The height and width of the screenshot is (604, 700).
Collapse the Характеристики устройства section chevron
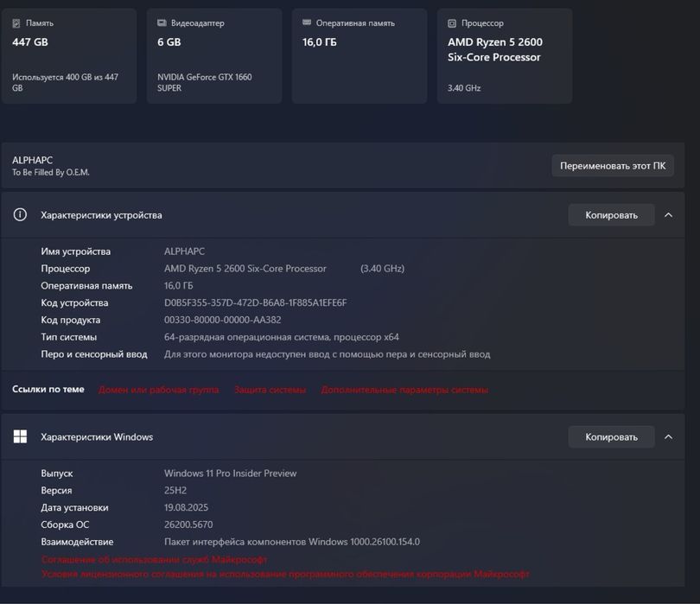click(x=668, y=215)
